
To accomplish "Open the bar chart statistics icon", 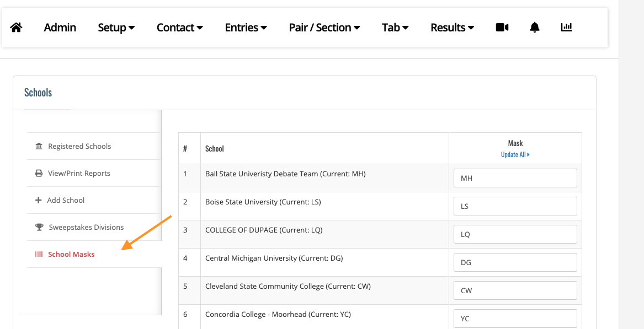I will click(566, 28).
